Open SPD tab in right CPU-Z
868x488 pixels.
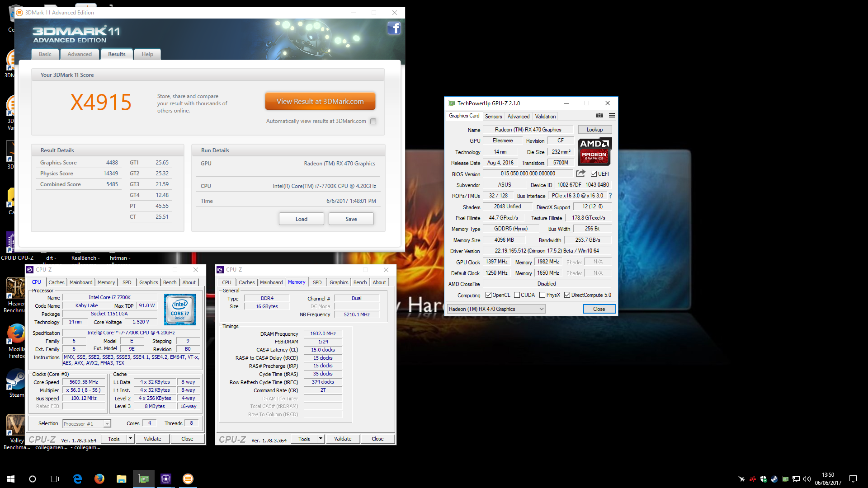[x=317, y=282]
